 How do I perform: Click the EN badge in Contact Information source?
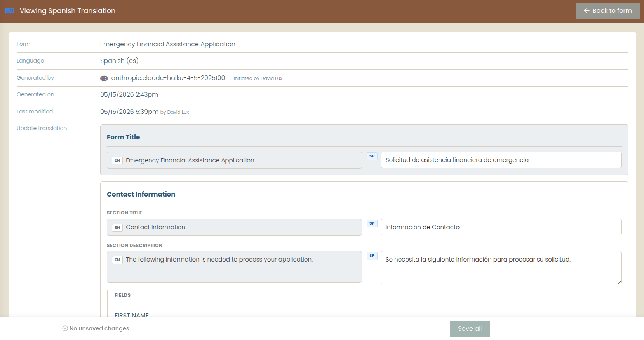click(x=117, y=228)
